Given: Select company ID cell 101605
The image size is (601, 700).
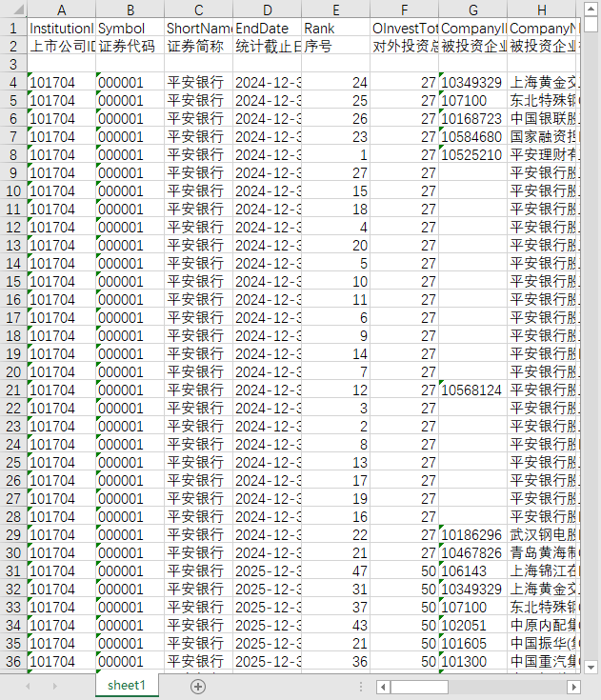Looking at the screenshot, I should point(472,643).
